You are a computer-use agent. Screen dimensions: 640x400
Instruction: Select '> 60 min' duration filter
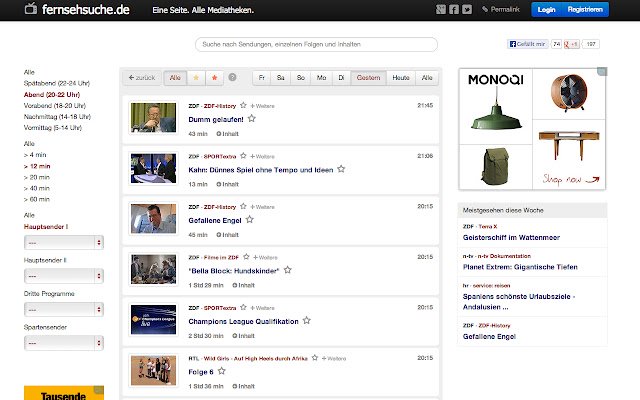click(37, 199)
